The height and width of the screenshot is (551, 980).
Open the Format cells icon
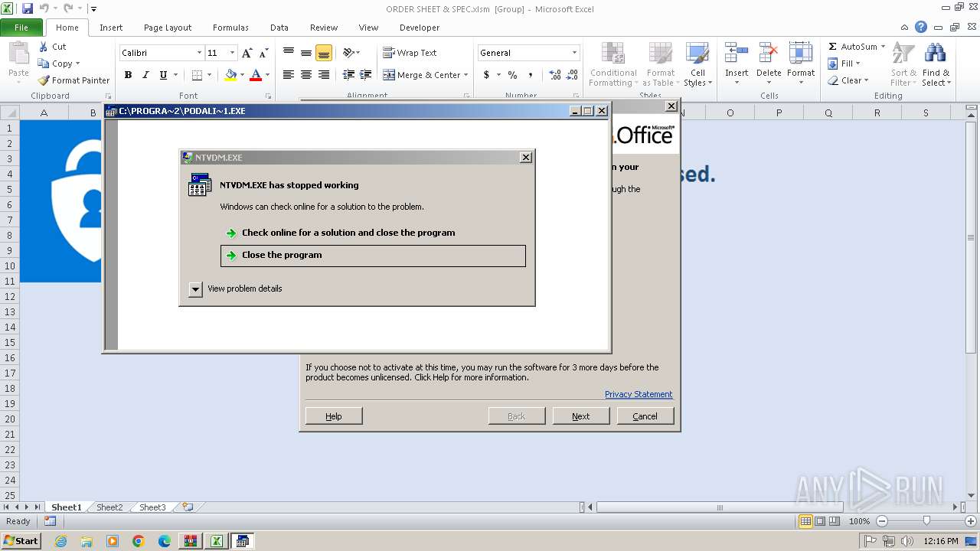coord(800,54)
